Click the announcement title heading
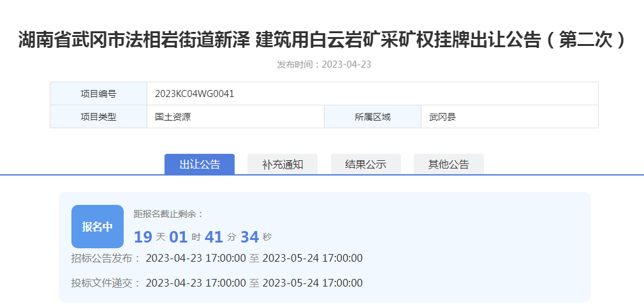The image size is (644, 307). tap(321, 40)
